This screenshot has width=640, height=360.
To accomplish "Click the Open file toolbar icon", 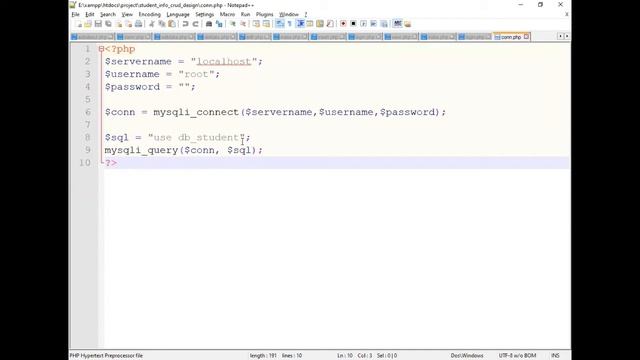I will (88, 24).
